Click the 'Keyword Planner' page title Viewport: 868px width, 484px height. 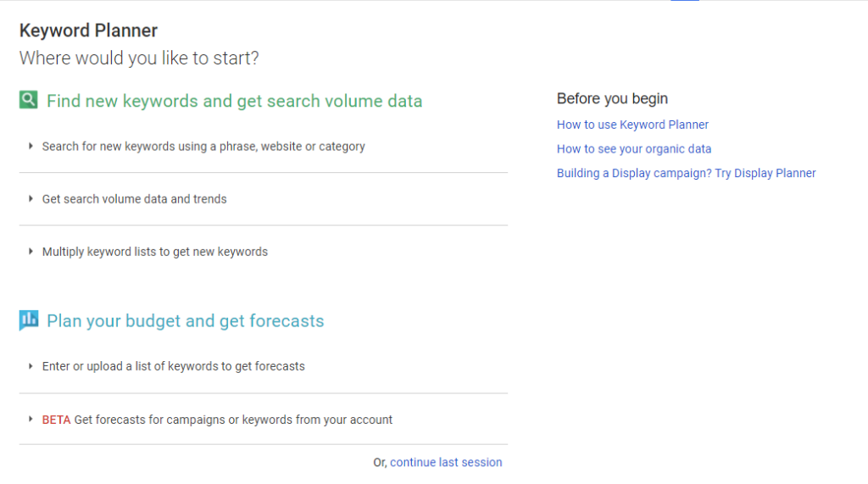tap(88, 31)
